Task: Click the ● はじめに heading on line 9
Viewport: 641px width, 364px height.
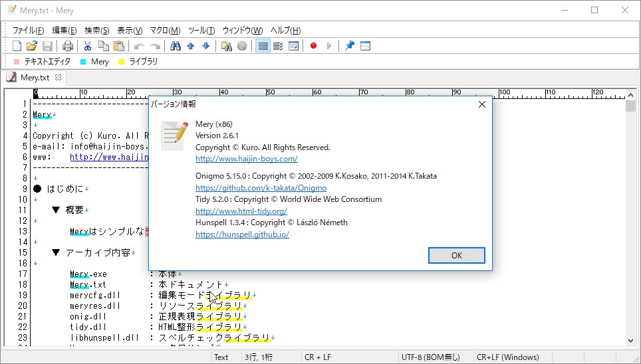Action: (59, 189)
